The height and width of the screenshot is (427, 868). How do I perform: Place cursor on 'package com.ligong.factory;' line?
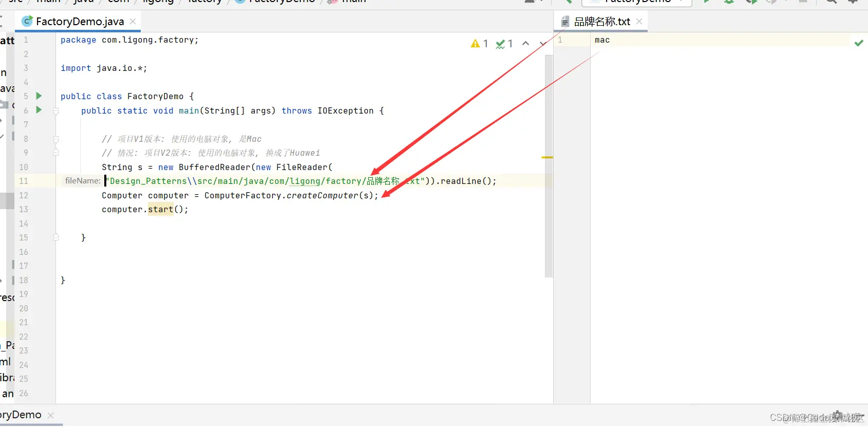click(x=129, y=40)
